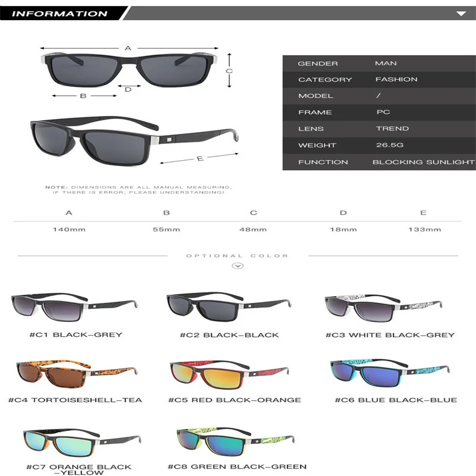Select the #C3 White Black-Grey sunglasses image
This screenshot has width=476, height=476.
pyautogui.click(x=383, y=308)
